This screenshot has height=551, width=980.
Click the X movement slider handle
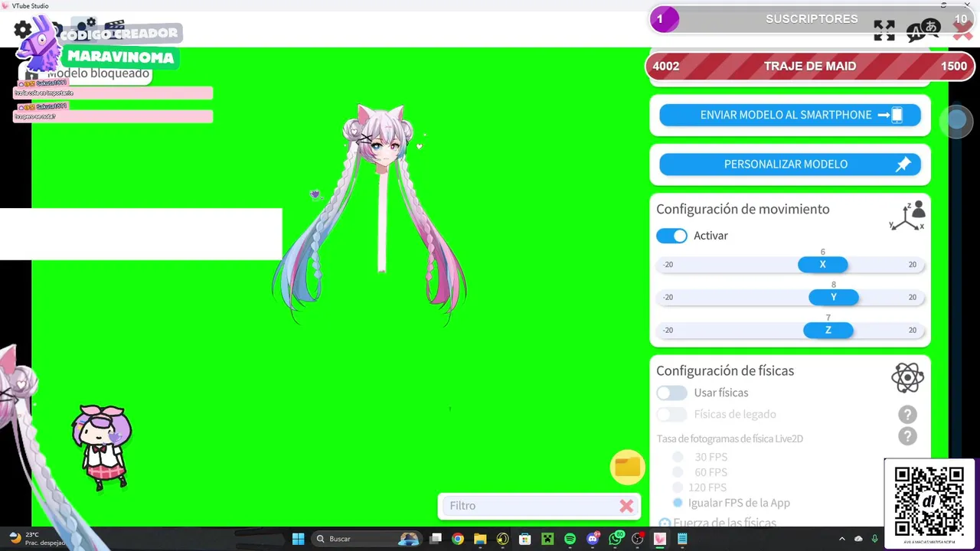822,264
